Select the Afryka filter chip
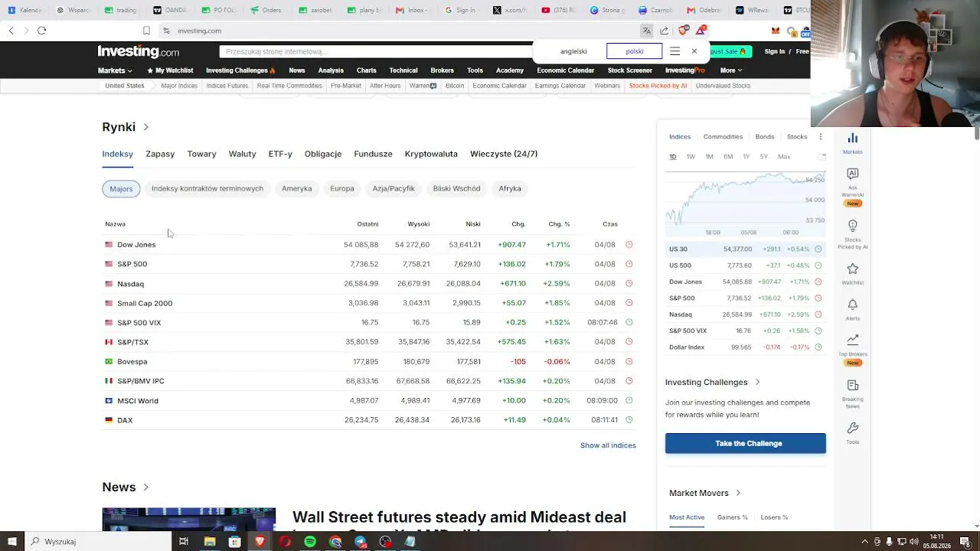The width and height of the screenshot is (980, 551). pos(510,188)
